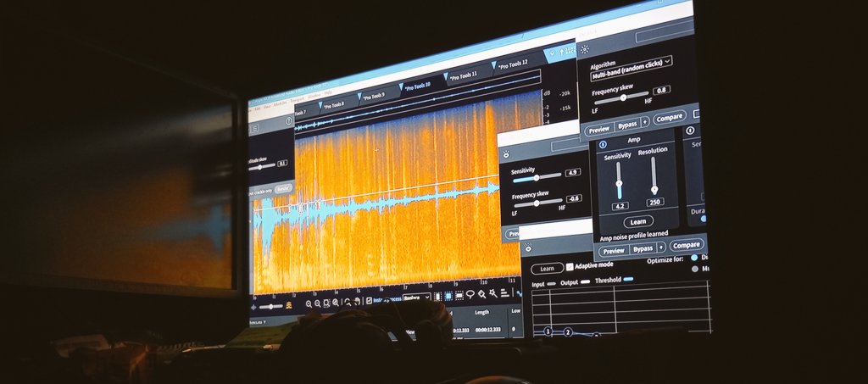Expand the tab overflow chevron after Pro Tools 12
The image size is (868, 384).
(x=552, y=53)
